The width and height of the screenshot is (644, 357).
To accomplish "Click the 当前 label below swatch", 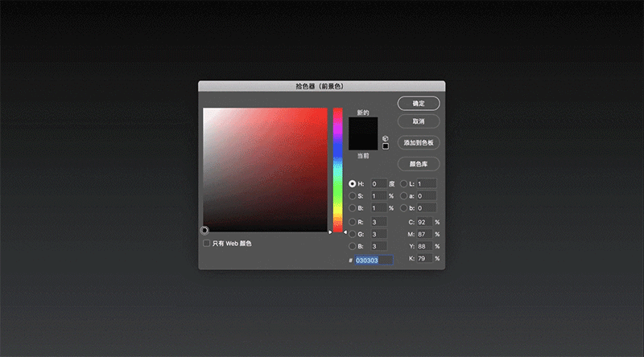I will 363,156.
